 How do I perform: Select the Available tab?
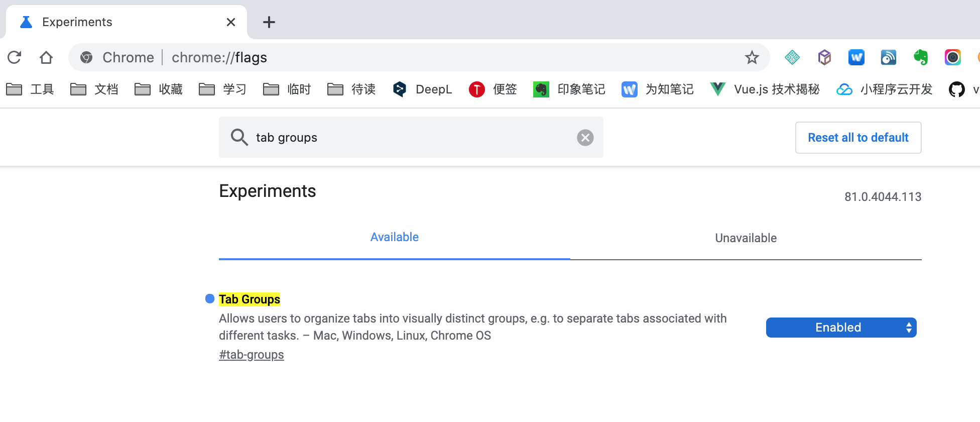pyautogui.click(x=394, y=237)
